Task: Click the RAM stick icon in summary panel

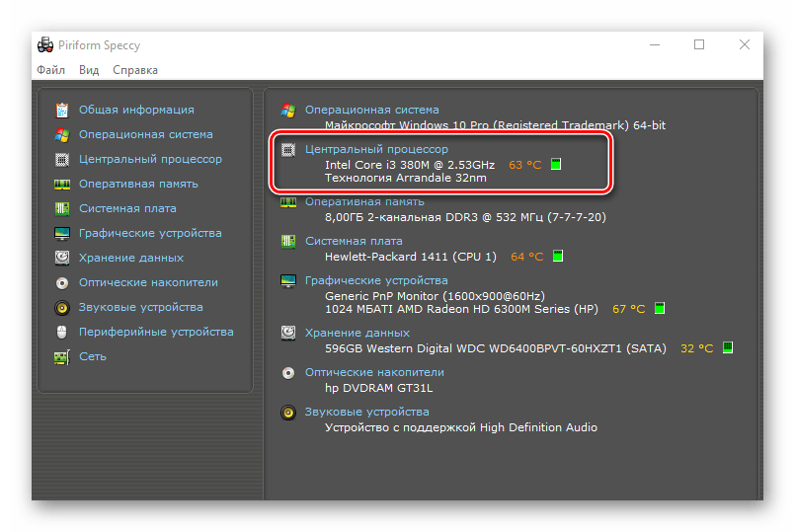Action: (x=288, y=202)
